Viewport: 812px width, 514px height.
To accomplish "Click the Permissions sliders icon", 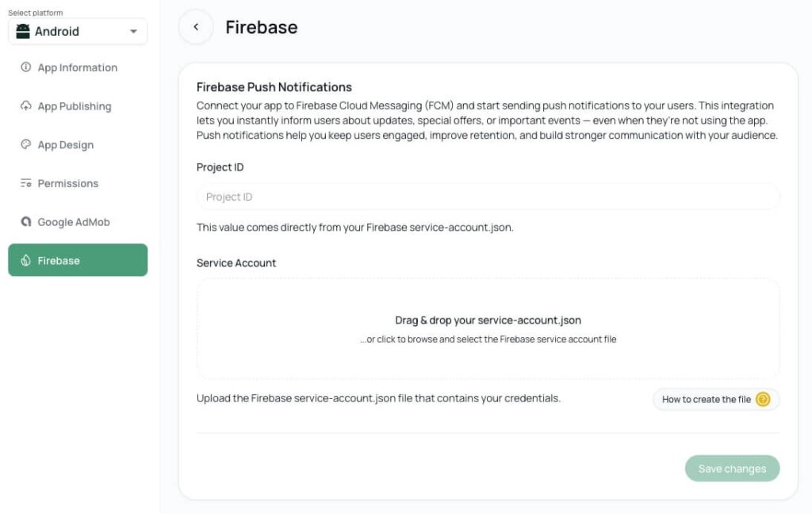I will pyautogui.click(x=25, y=183).
